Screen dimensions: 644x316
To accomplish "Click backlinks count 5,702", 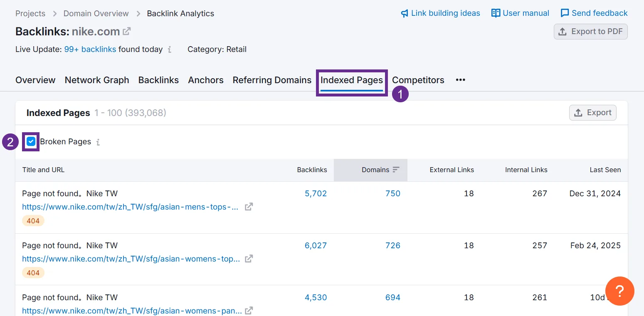I will point(316,193).
